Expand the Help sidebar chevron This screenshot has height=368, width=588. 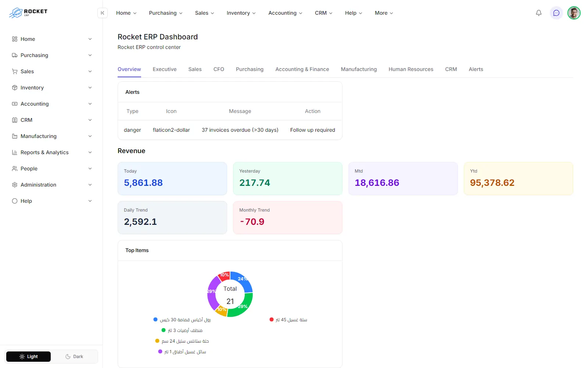click(90, 201)
